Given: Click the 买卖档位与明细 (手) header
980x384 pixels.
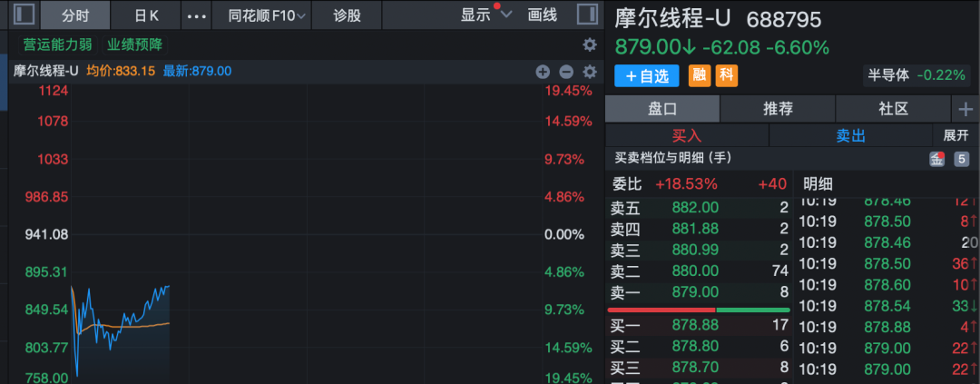Looking at the screenshot, I should (x=673, y=158).
